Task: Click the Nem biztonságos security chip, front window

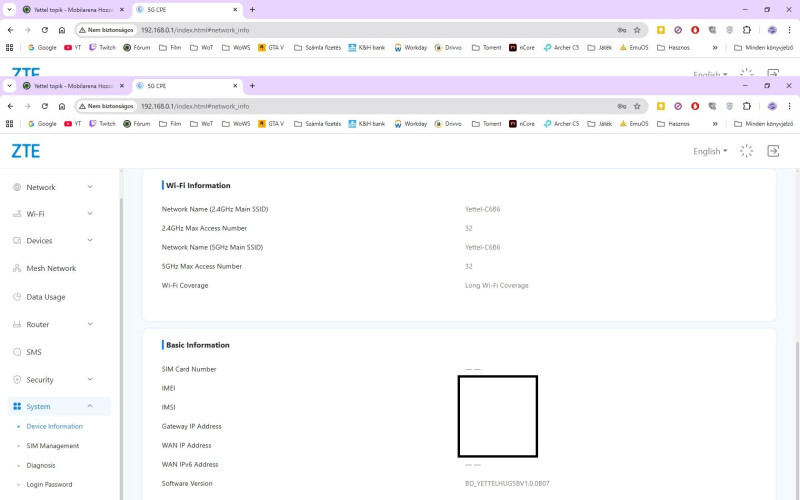Action: point(106,106)
